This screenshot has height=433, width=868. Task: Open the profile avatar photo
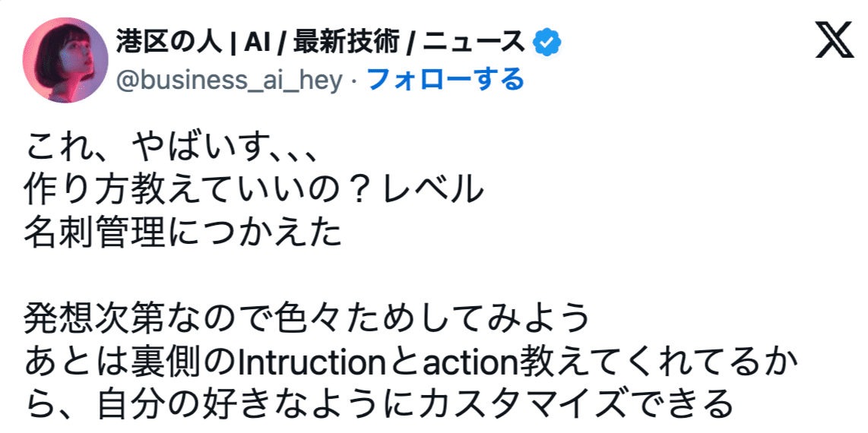[x=68, y=60]
